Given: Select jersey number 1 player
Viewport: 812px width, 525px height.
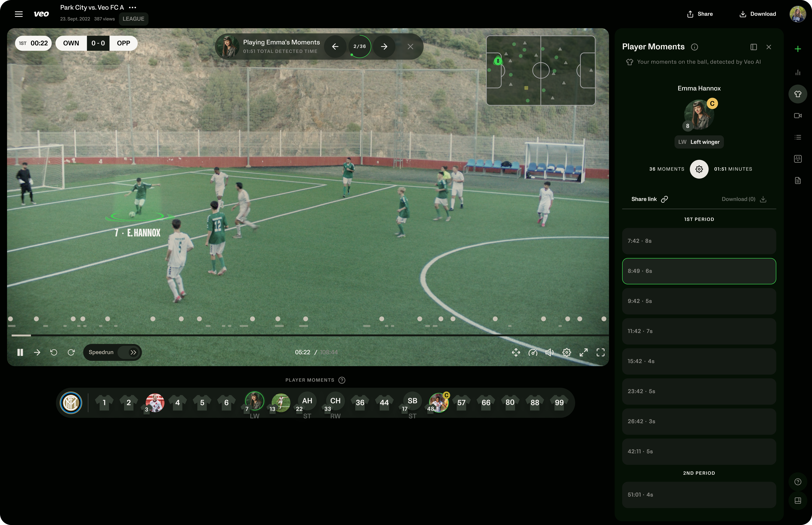Looking at the screenshot, I should coord(104,403).
